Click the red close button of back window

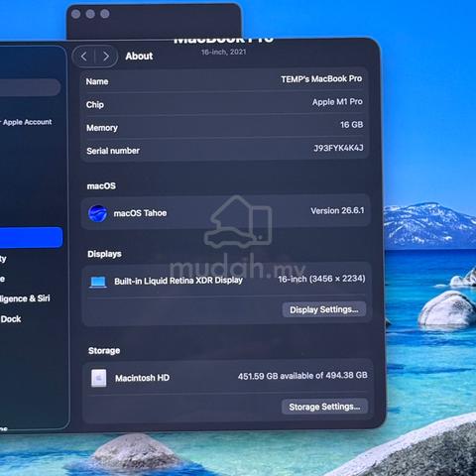coord(76,14)
